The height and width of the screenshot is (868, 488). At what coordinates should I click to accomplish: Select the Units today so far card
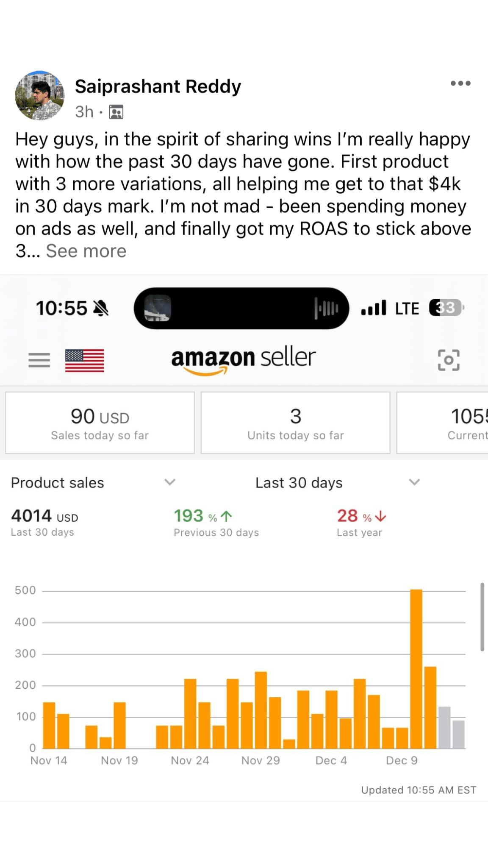[295, 423]
